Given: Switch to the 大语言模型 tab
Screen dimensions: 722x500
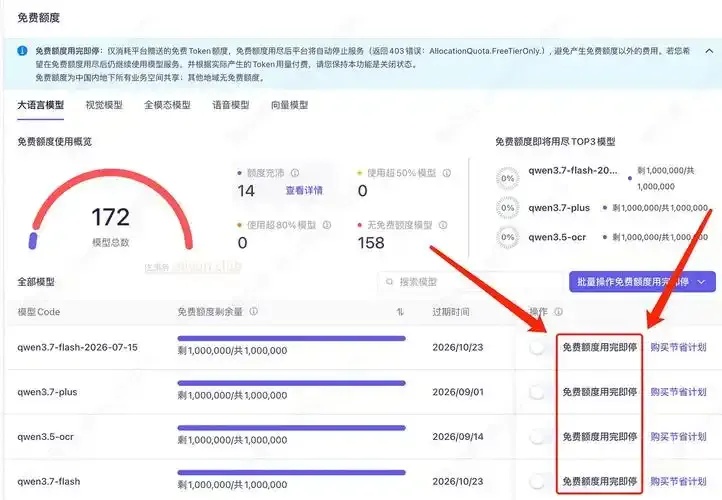Looking at the screenshot, I should click(41, 105).
